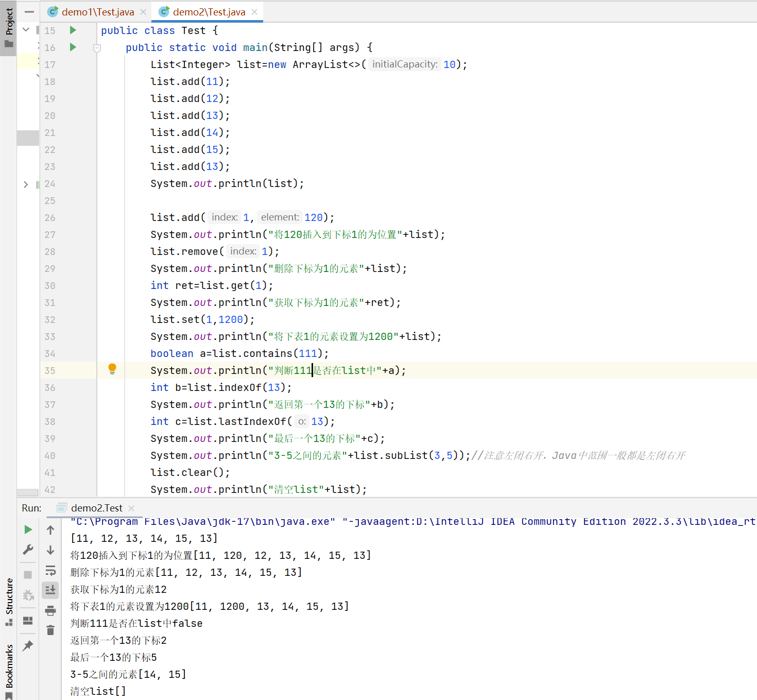Image resolution: width=757 pixels, height=700 pixels.
Task: Show intention actions lightbulb on line 35
Action: tap(112, 369)
